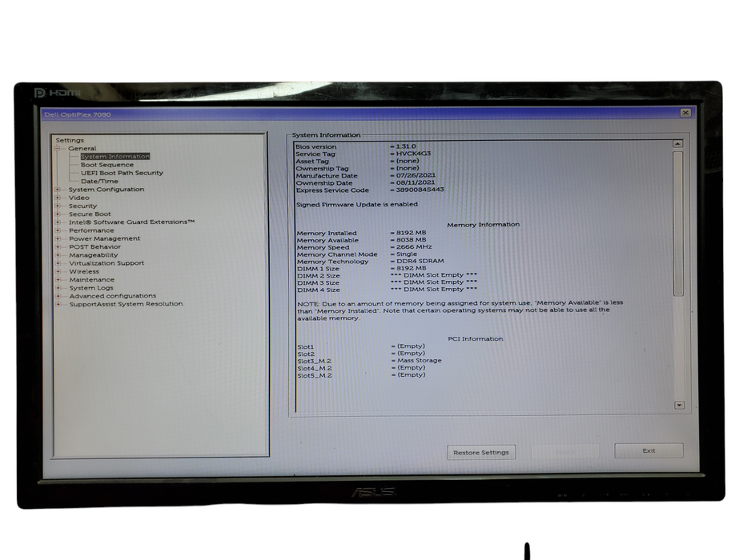Click the Memory Installed 8192 MB value
The height and width of the screenshot is (560, 747).
click(412, 233)
